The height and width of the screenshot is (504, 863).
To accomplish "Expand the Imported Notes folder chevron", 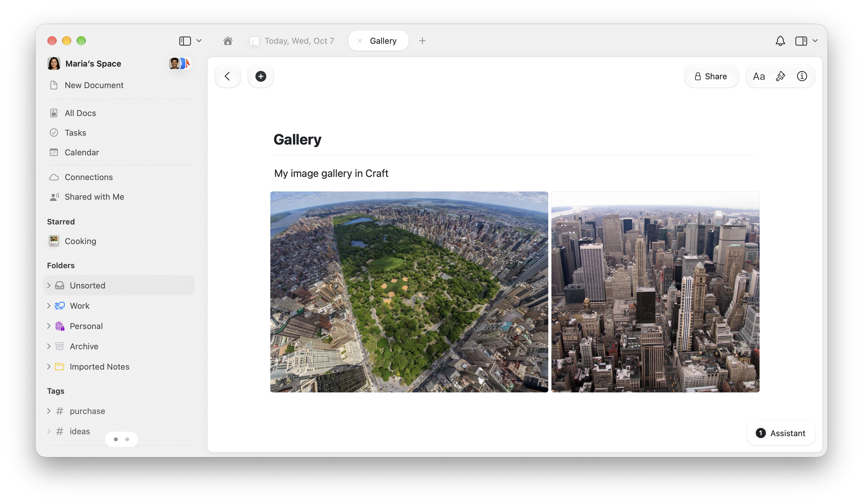I will click(x=49, y=366).
